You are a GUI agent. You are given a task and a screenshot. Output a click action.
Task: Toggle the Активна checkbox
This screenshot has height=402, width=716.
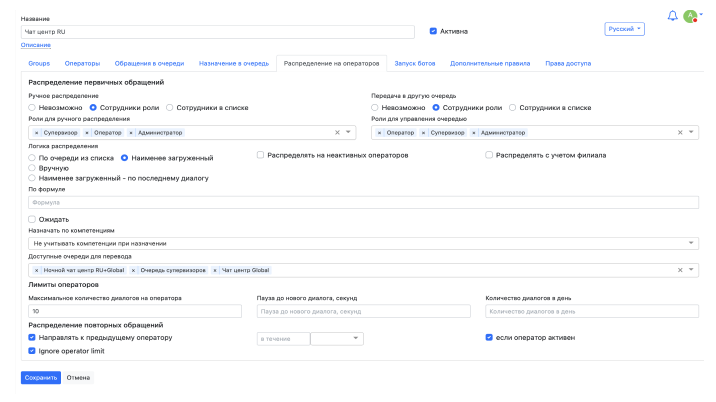click(x=432, y=31)
